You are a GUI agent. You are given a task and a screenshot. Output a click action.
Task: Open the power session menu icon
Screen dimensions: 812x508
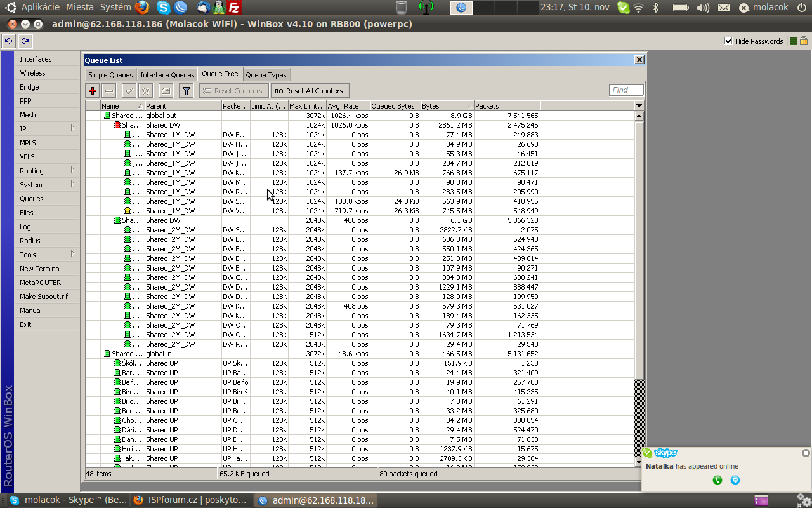801,8
